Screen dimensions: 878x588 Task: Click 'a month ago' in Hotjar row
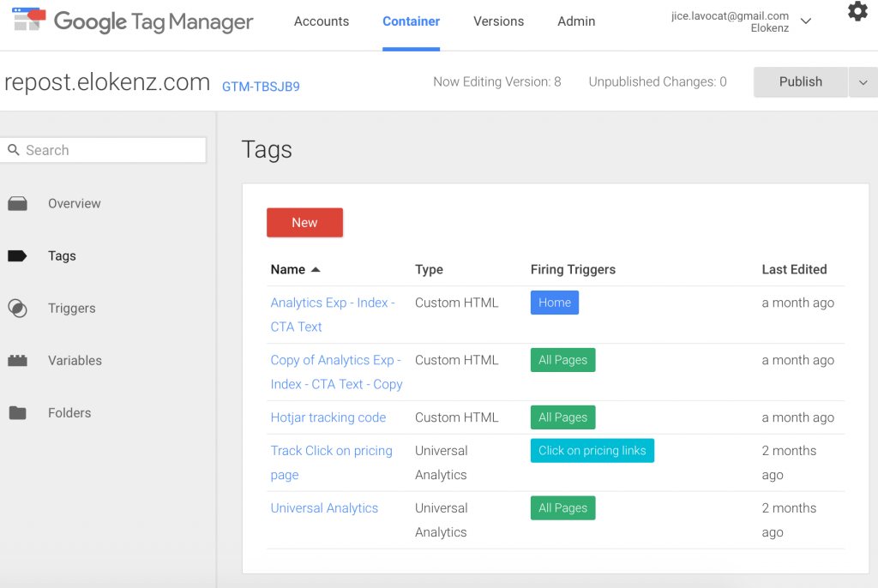(798, 417)
